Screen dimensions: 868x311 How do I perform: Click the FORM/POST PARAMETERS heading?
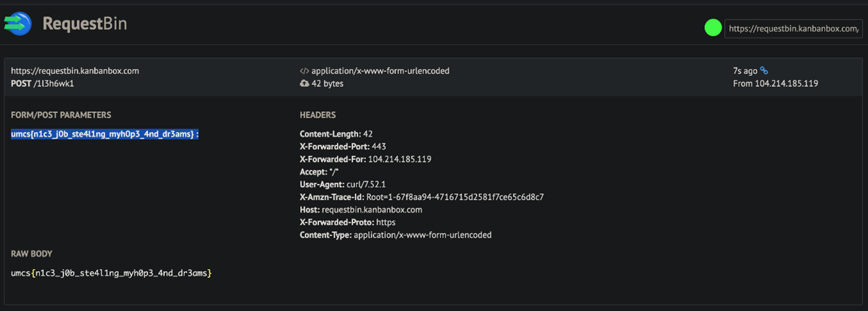[x=61, y=115]
